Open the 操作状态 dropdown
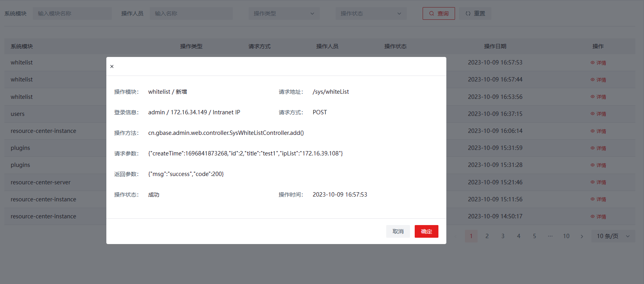Image resolution: width=644 pixels, height=284 pixels. [x=371, y=13]
